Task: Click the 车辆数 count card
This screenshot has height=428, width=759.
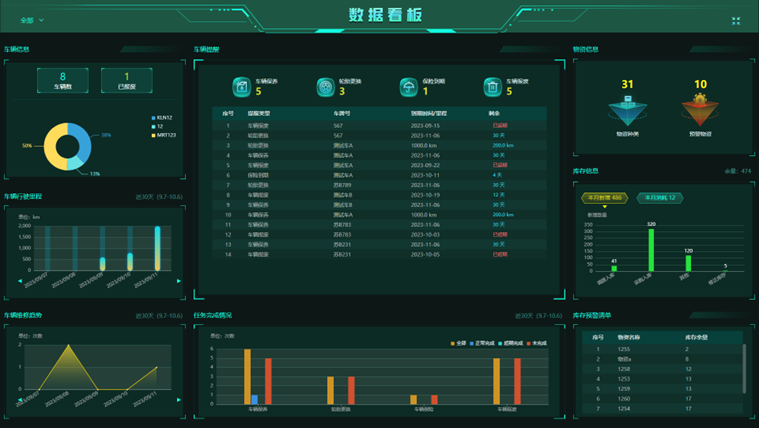Action: [x=63, y=81]
